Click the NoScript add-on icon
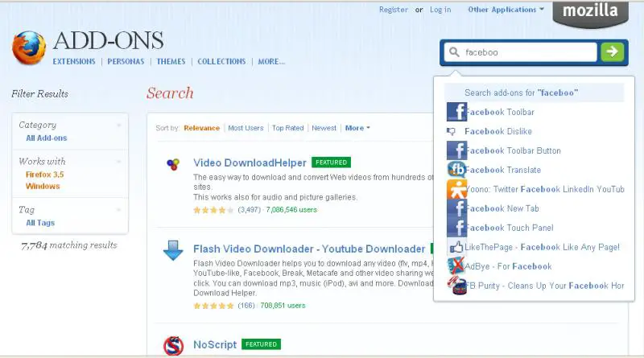The image size is (644, 358). [173, 346]
